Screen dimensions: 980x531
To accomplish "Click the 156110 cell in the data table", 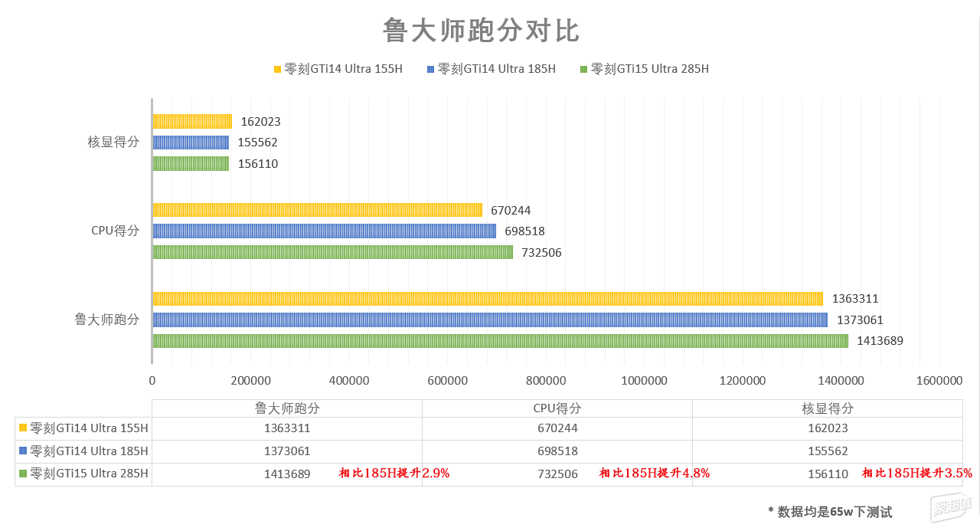I will (828, 474).
